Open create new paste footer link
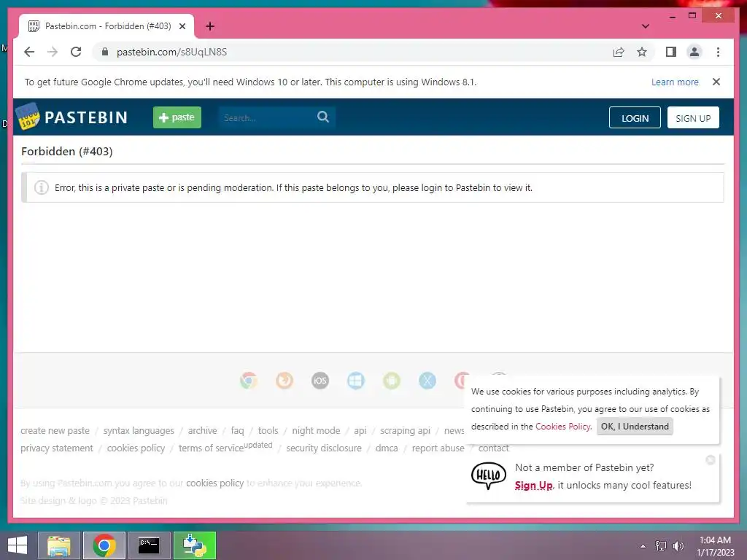Image resolution: width=747 pixels, height=560 pixels. (x=55, y=430)
